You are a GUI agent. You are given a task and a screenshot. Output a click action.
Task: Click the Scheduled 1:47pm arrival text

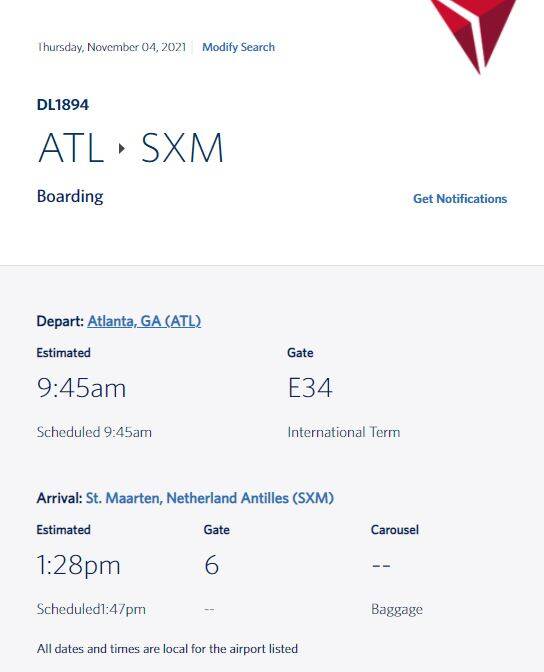click(91, 609)
